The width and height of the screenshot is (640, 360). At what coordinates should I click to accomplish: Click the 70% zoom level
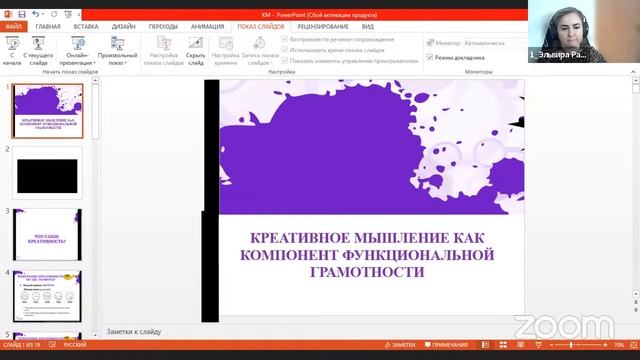(619, 345)
